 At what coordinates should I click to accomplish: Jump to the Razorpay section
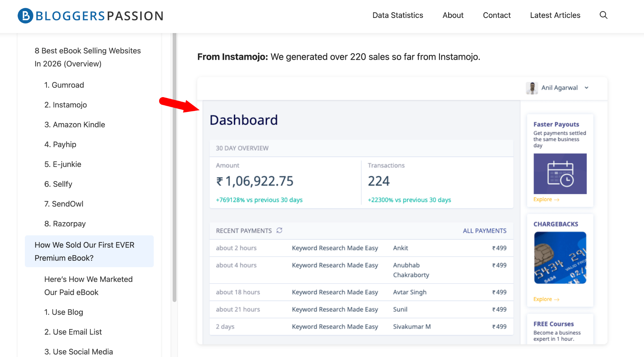click(x=65, y=223)
